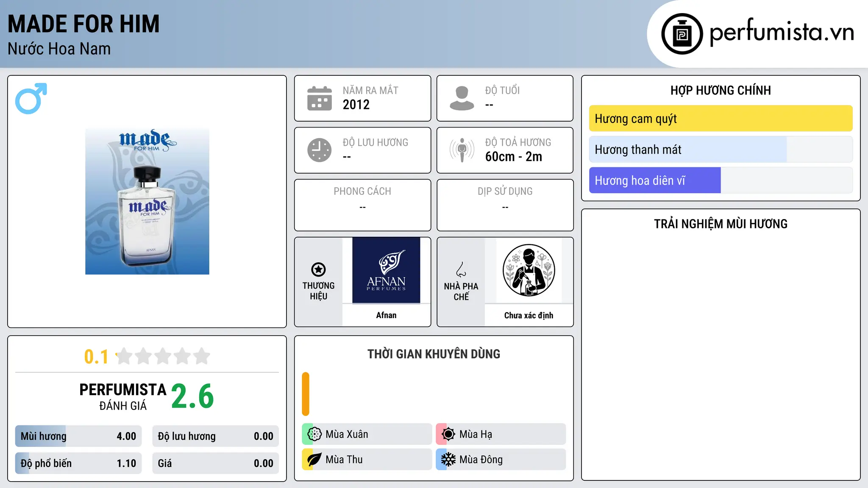The width and height of the screenshot is (868, 488).
Task: Click the MADE FOR HIM title
Action: (83, 24)
